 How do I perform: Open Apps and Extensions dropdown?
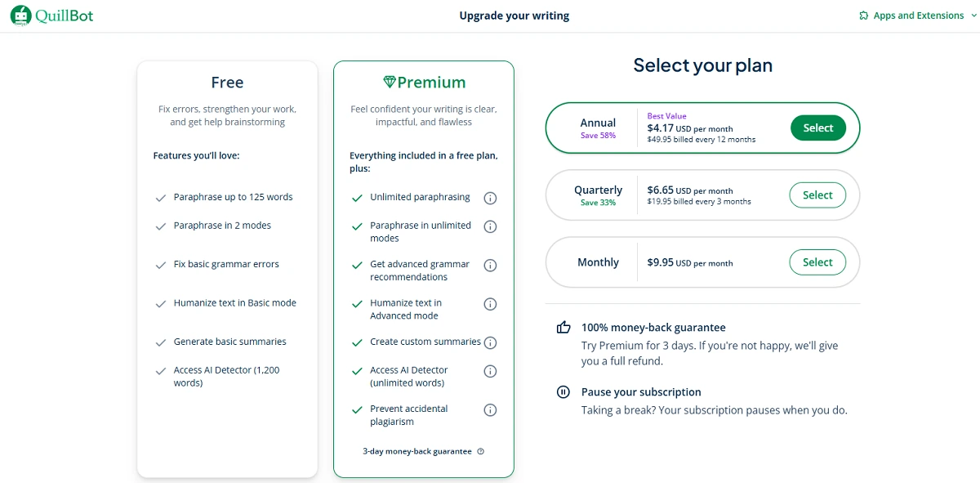911,16
